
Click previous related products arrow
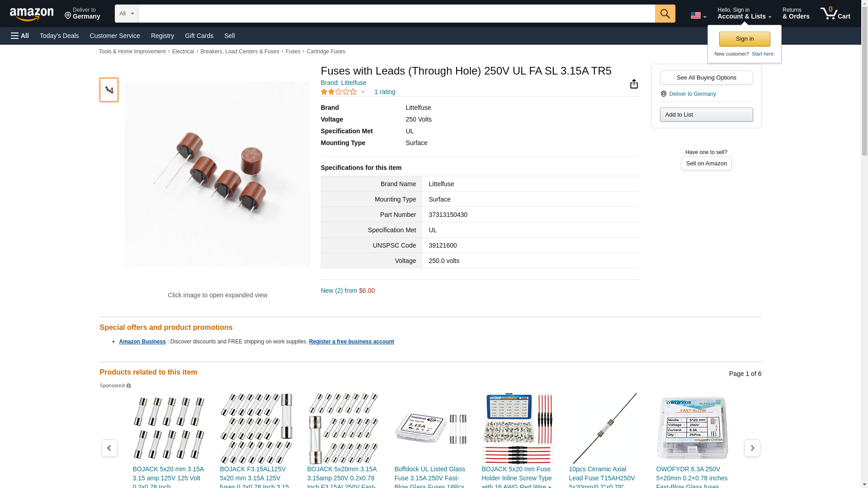click(109, 448)
